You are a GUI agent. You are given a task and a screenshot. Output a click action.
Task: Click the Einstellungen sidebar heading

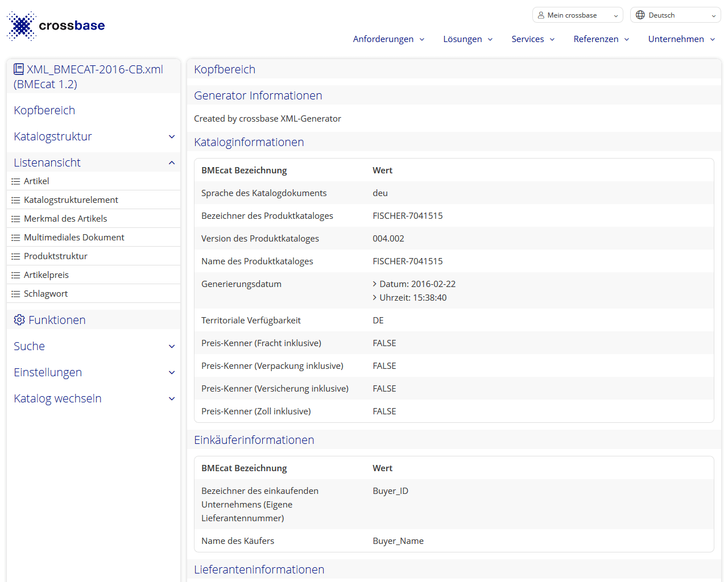[x=48, y=372]
